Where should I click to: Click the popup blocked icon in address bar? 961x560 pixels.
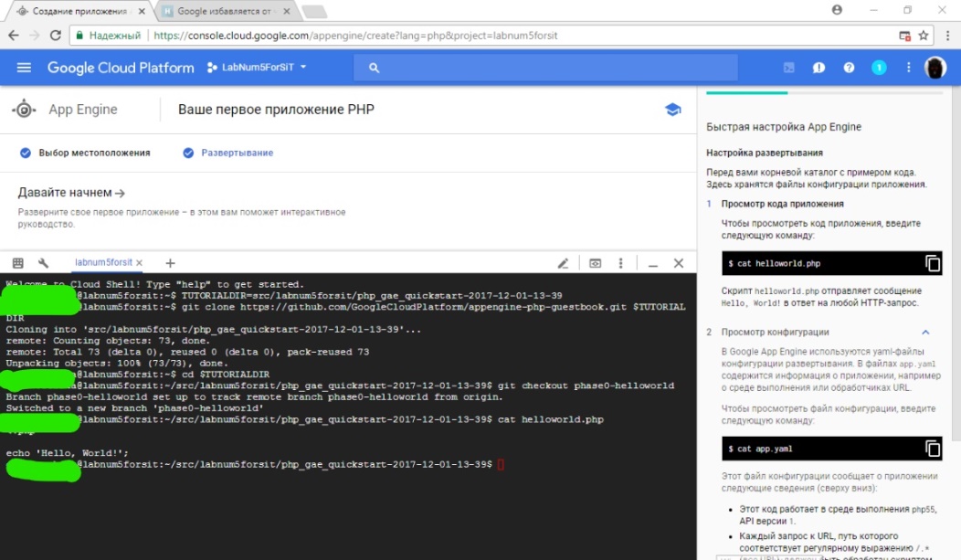point(904,36)
